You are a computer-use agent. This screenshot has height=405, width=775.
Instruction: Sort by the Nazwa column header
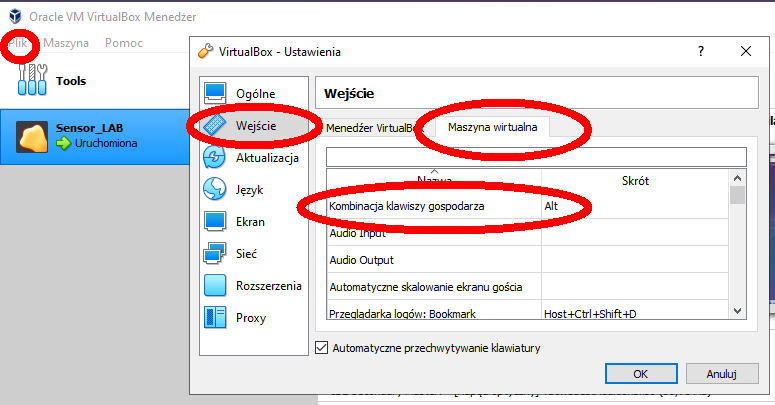[x=434, y=180]
